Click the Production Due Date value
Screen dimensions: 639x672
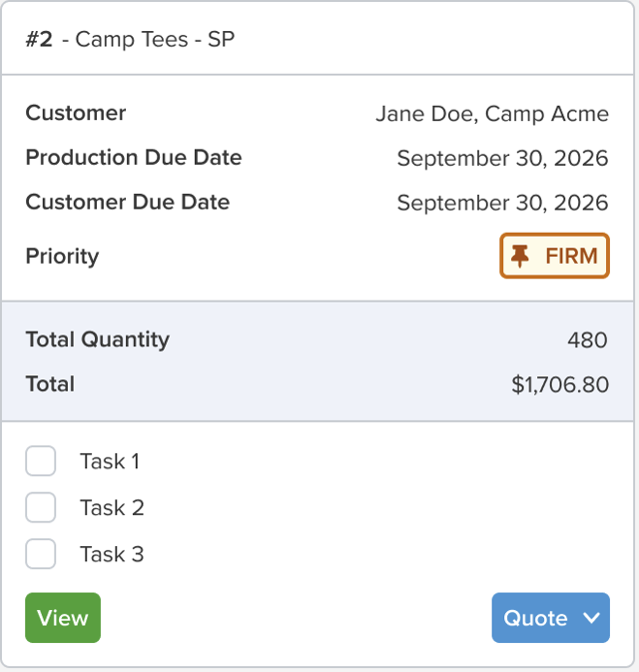502,158
